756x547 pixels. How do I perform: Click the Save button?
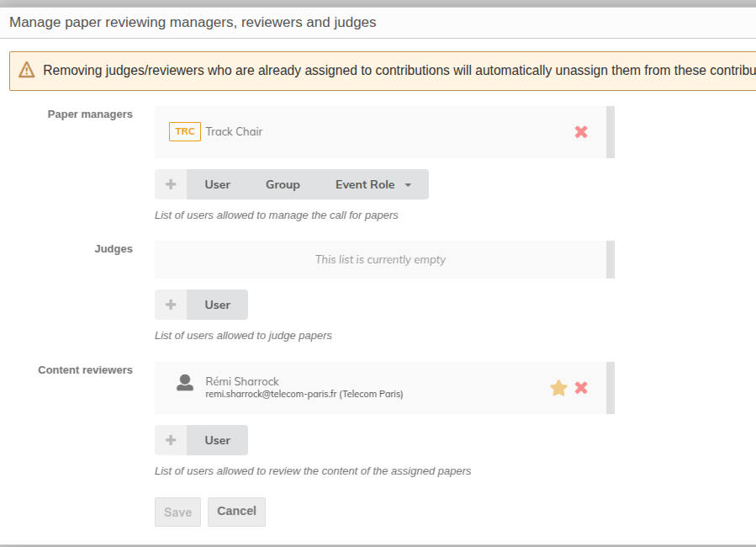[x=178, y=512]
